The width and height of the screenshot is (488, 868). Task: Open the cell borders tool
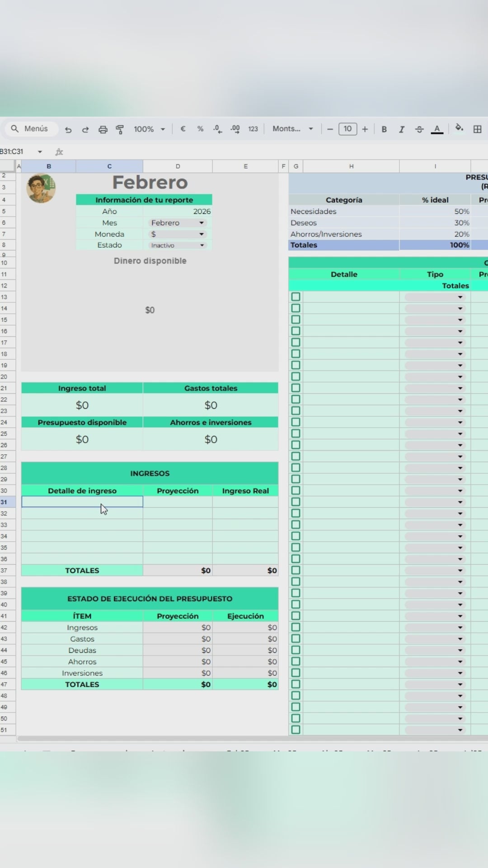click(477, 129)
